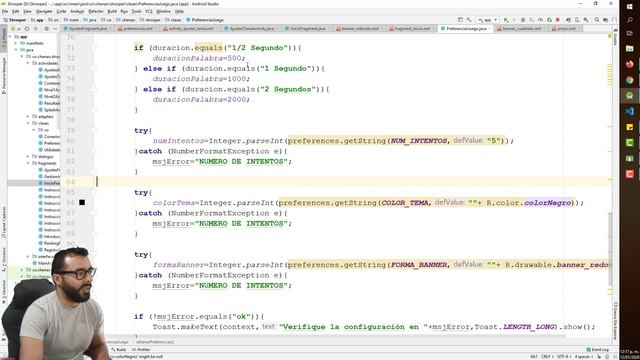
Task: Click Android Studio taskbar icon
Action: tap(629, 96)
